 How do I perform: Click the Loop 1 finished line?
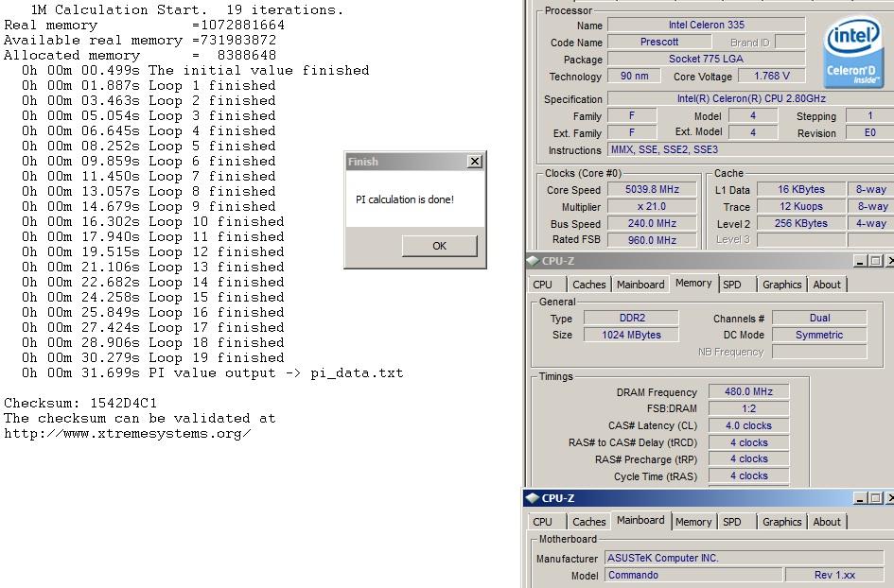149,85
